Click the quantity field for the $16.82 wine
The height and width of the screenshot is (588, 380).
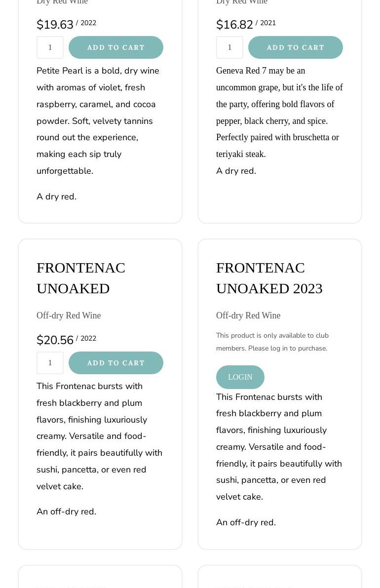click(229, 47)
